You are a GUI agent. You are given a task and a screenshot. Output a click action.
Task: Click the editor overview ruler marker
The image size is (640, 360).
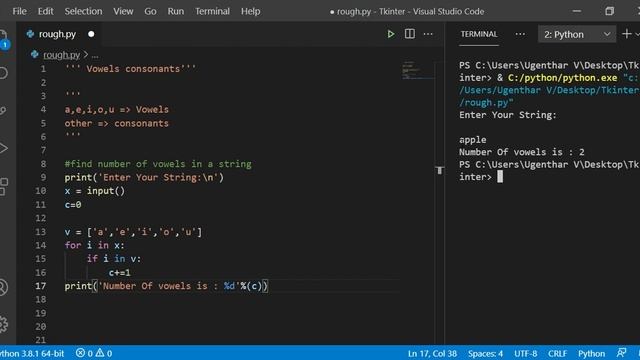click(439, 170)
